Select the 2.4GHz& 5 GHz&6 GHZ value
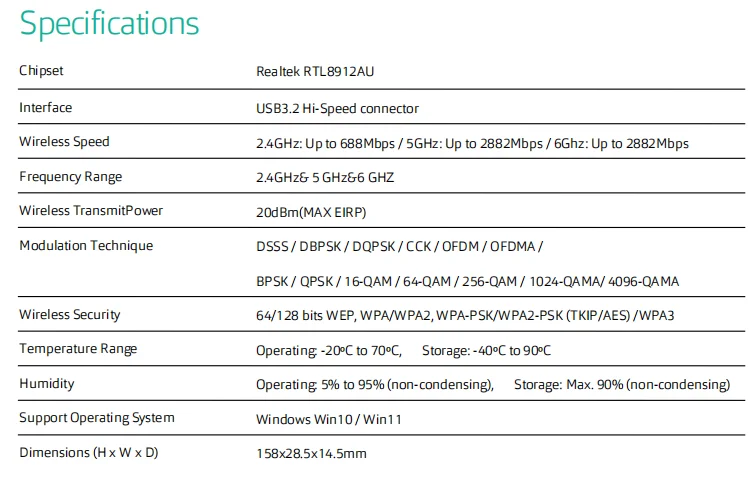 (x=325, y=178)
